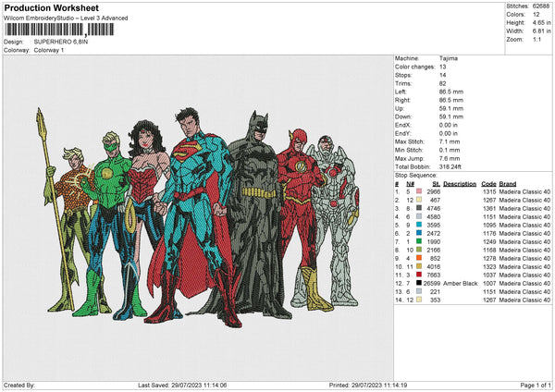Click the 'Brand' column header
The image size is (555, 392).
tap(508, 184)
